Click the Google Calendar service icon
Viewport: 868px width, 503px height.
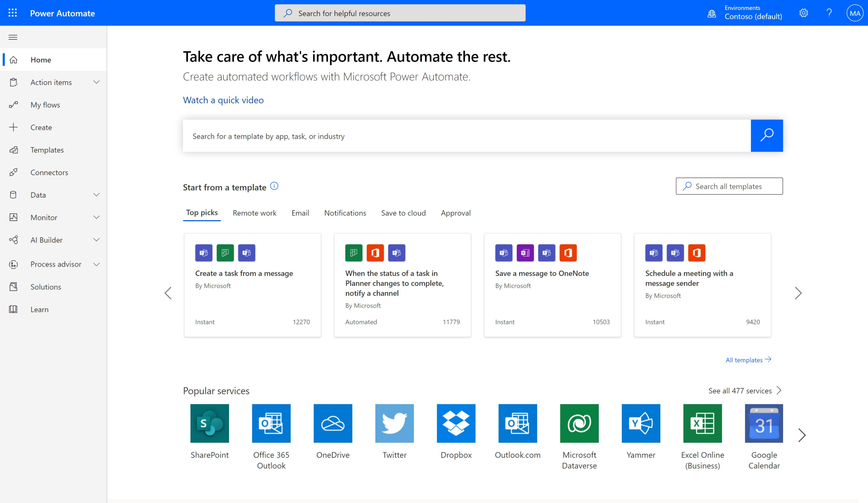(764, 423)
